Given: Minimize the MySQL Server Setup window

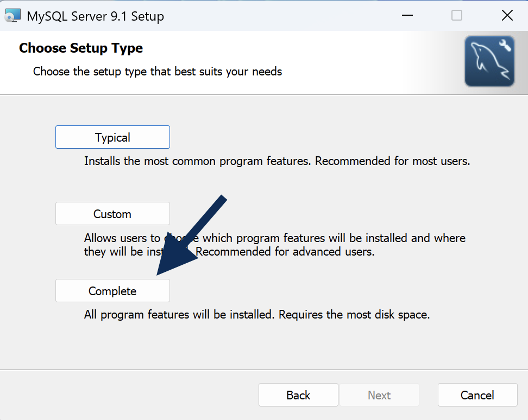Looking at the screenshot, I should point(407,16).
